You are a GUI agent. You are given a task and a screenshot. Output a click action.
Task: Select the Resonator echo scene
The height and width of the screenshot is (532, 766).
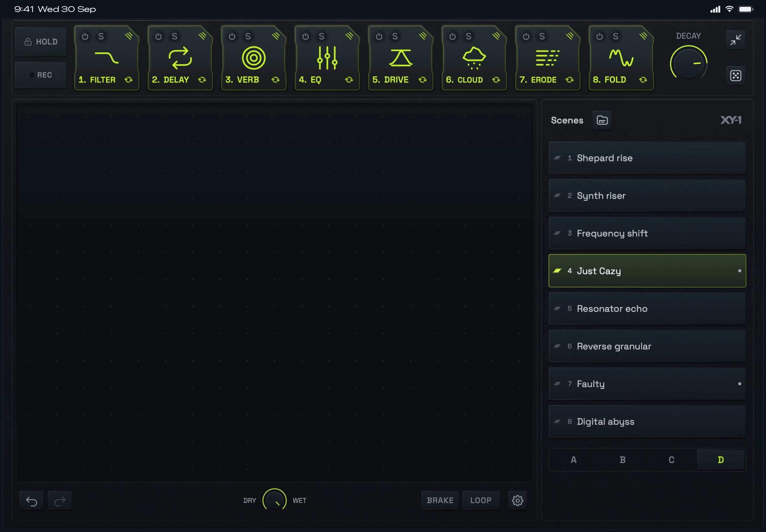tap(647, 309)
